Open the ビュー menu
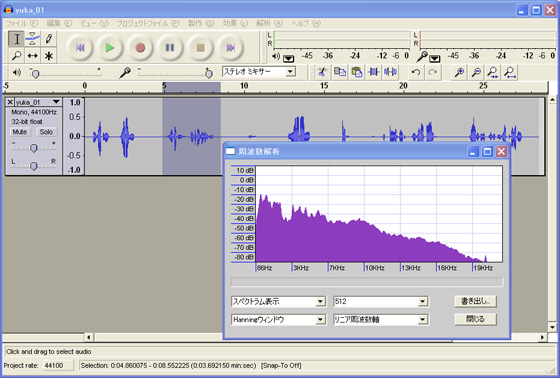 click(x=94, y=23)
